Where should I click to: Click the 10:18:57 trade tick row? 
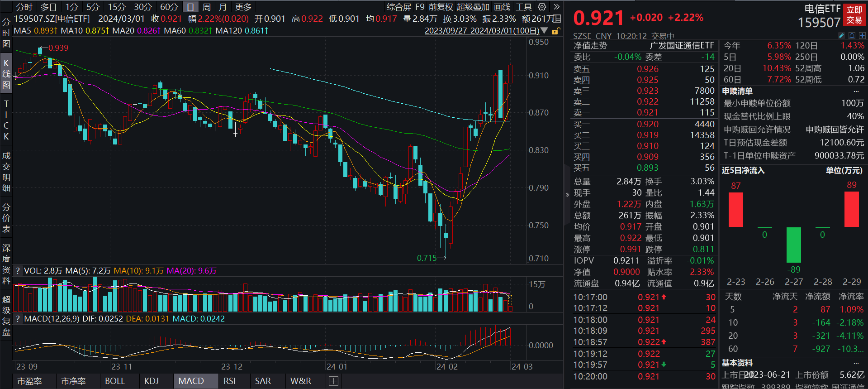pos(644,342)
